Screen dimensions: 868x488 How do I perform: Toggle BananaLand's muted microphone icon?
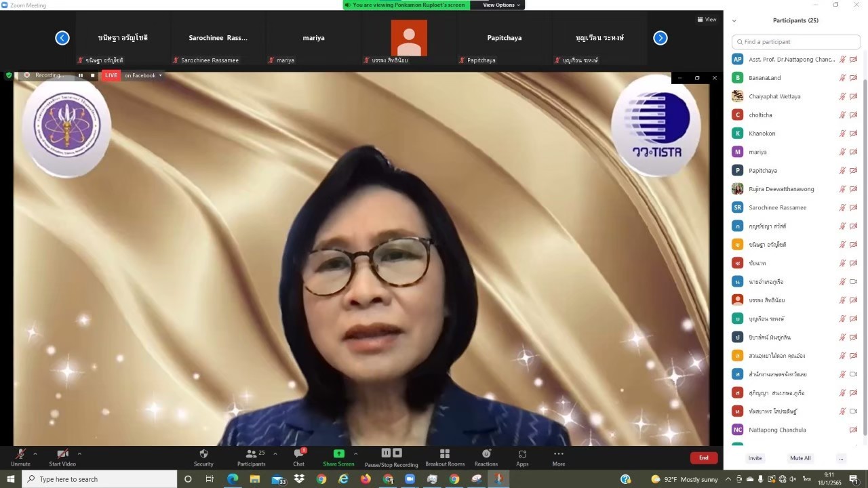843,78
